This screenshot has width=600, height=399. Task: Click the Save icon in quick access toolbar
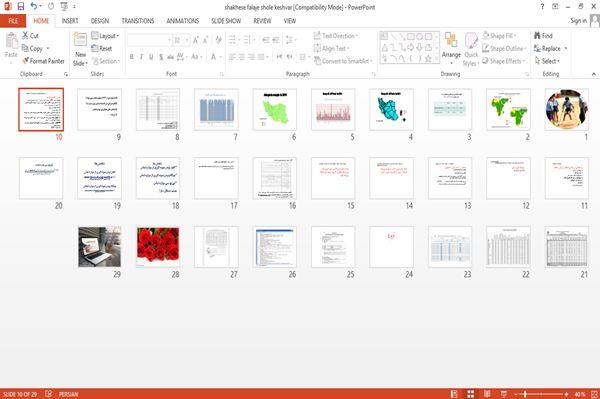pyautogui.click(x=21, y=7)
